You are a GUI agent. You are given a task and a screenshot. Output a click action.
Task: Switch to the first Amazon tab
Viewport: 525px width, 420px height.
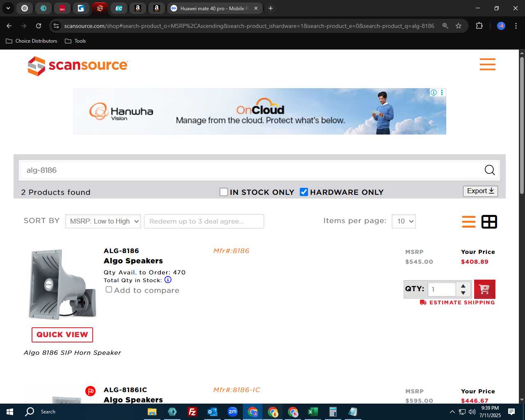[x=137, y=8]
